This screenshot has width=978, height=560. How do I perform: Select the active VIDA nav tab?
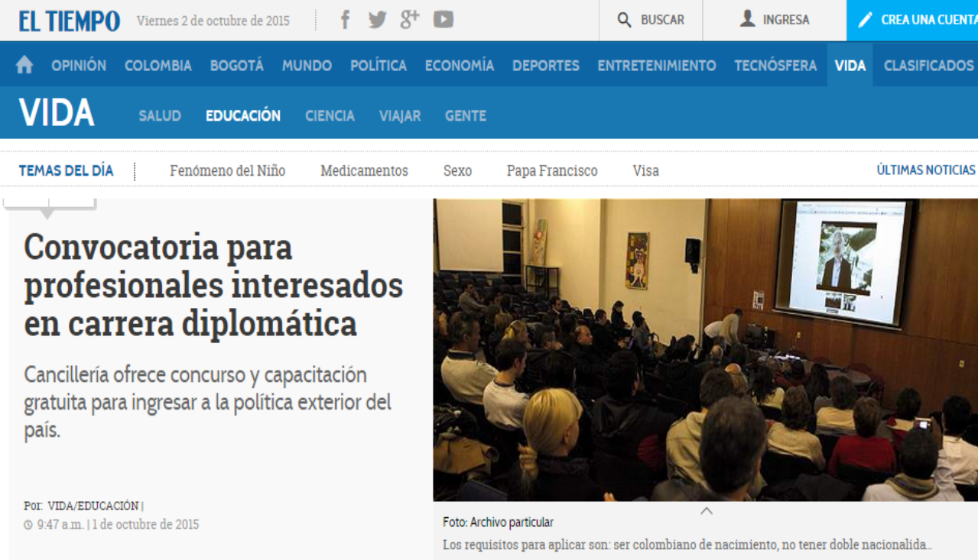coord(850,66)
